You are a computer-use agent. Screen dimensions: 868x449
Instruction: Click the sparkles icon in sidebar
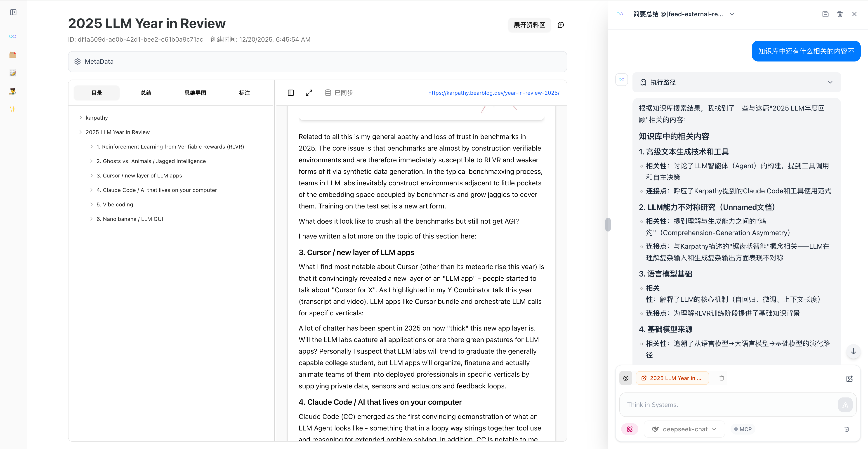coord(13,109)
